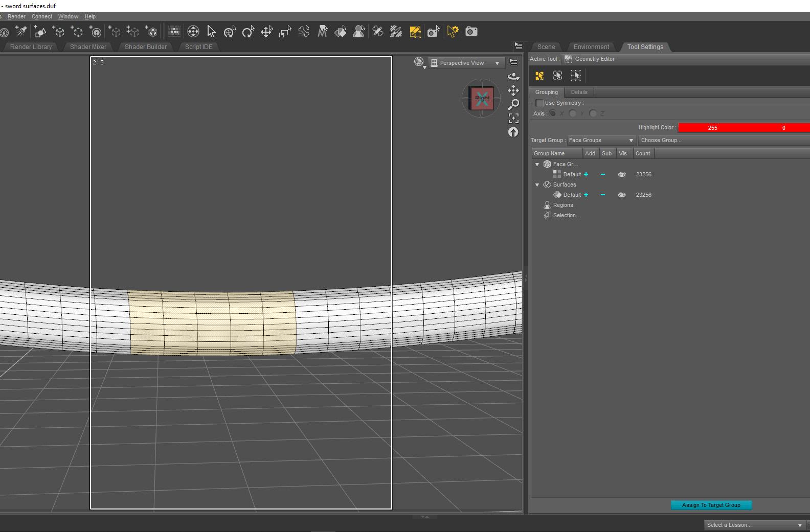This screenshot has height=532, width=810.
Task: Toggle visibility of Face Groups Default
Action: 622,174
